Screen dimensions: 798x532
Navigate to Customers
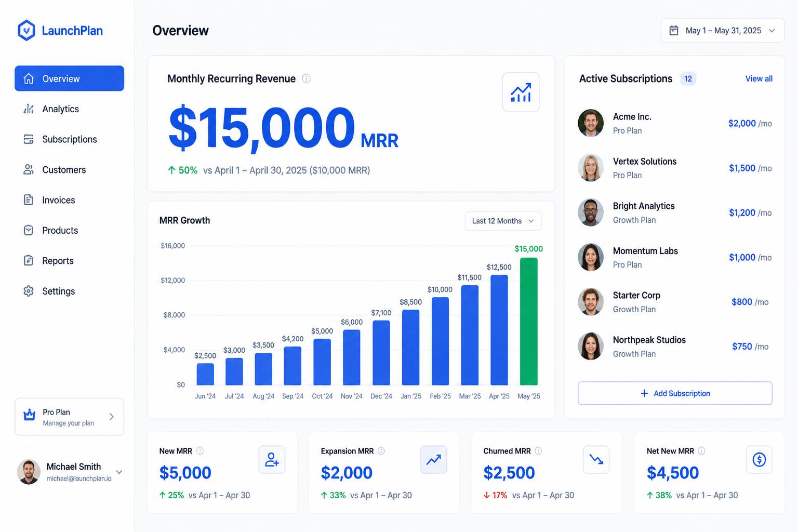(x=69, y=169)
